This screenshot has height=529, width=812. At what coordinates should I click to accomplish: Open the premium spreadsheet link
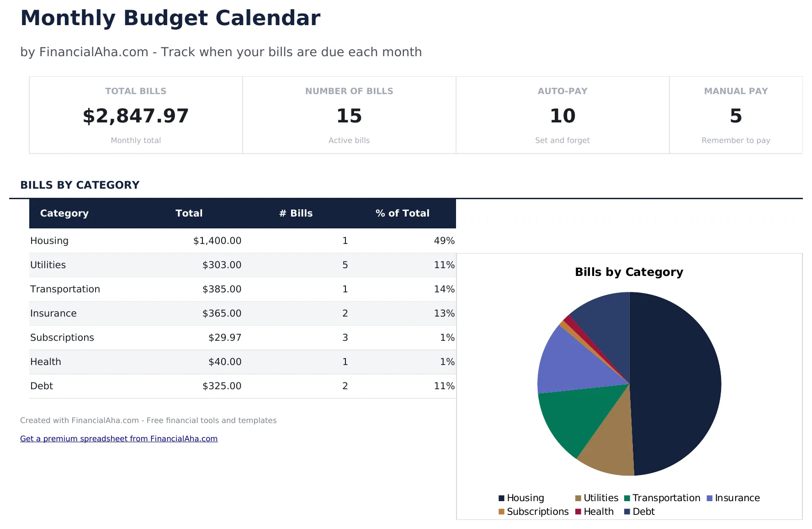(x=118, y=438)
